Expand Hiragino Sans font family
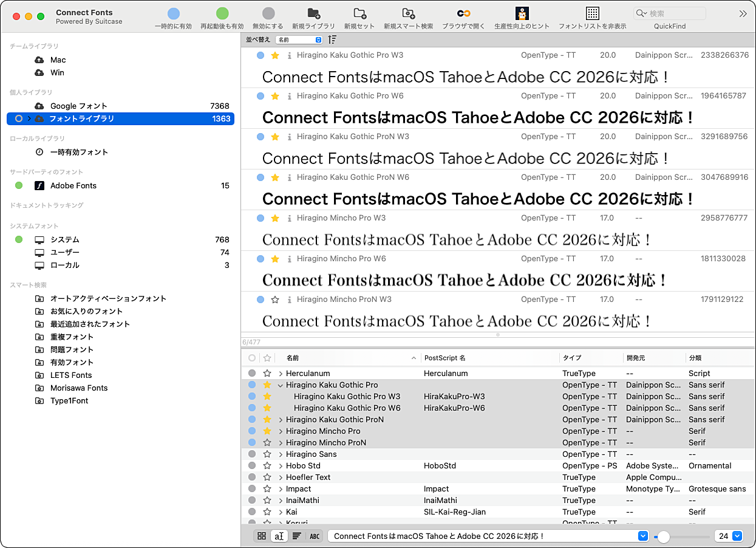 (x=281, y=454)
